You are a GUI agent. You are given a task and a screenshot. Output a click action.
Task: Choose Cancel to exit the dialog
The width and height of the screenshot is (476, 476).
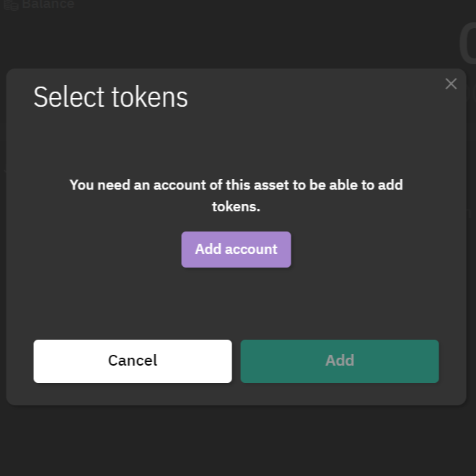133,361
